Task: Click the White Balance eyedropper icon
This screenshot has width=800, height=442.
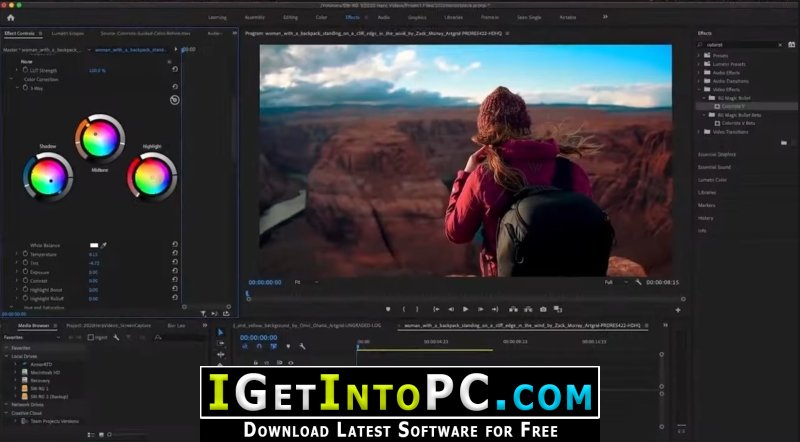Action: pyautogui.click(x=104, y=245)
